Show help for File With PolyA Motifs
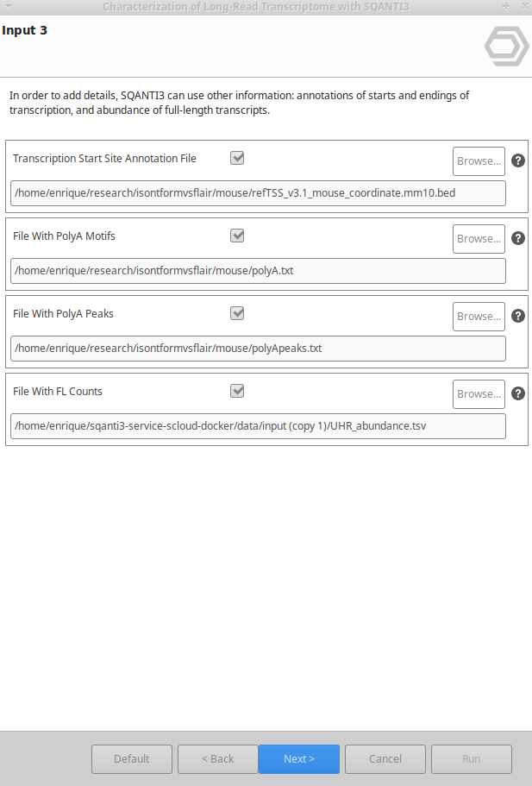 [518, 238]
